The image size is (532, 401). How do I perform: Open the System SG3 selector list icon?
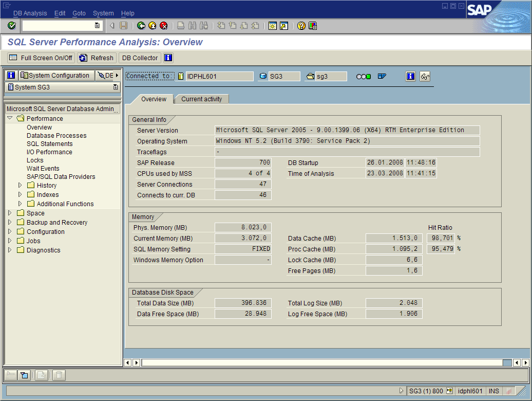[116, 87]
